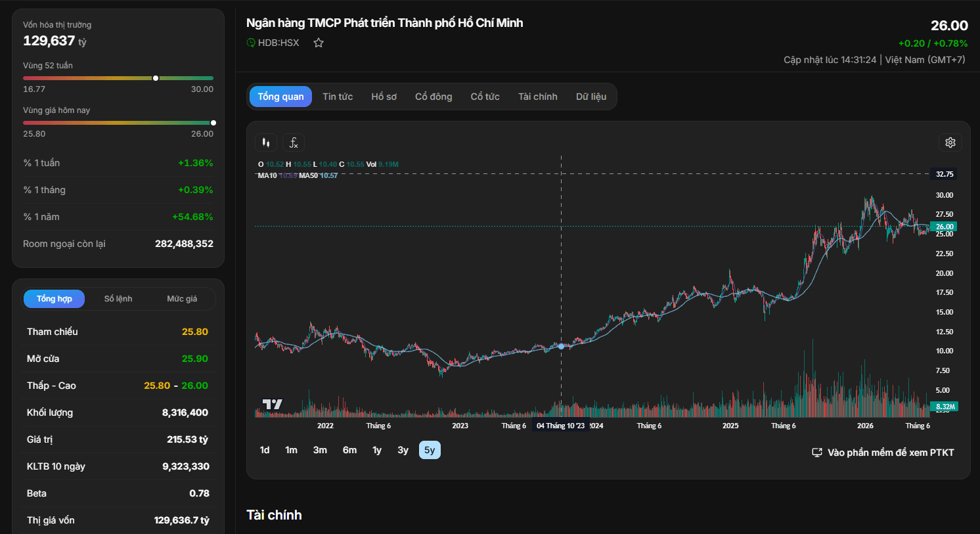Open the Cổ đông tab
This screenshot has width=980, height=534.
click(434, 97)
